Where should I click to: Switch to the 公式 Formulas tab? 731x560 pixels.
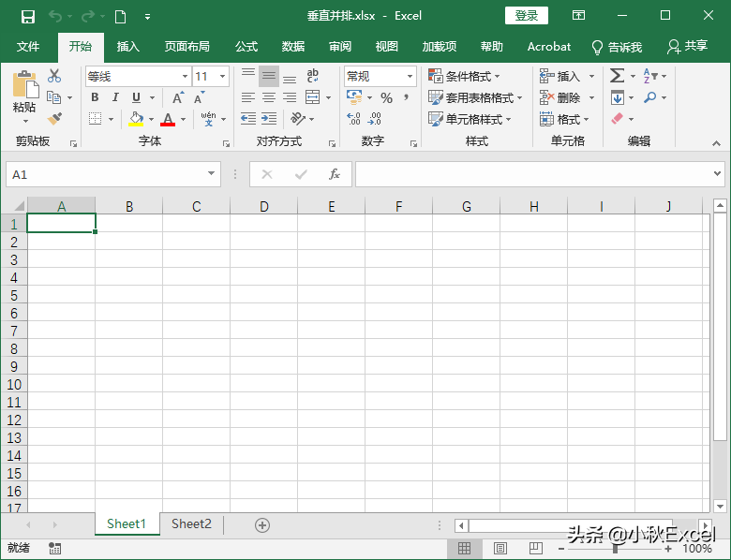tap(246, 47)
